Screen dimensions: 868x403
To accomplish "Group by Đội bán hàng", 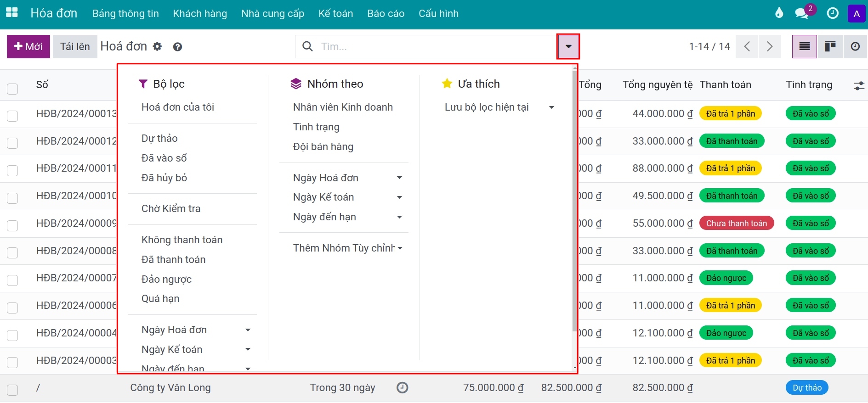I will [323, 147].
